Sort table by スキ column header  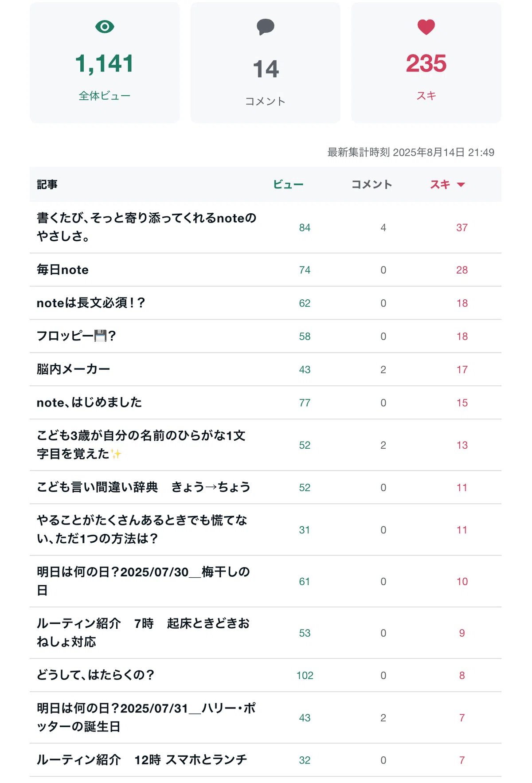(440, 184)
